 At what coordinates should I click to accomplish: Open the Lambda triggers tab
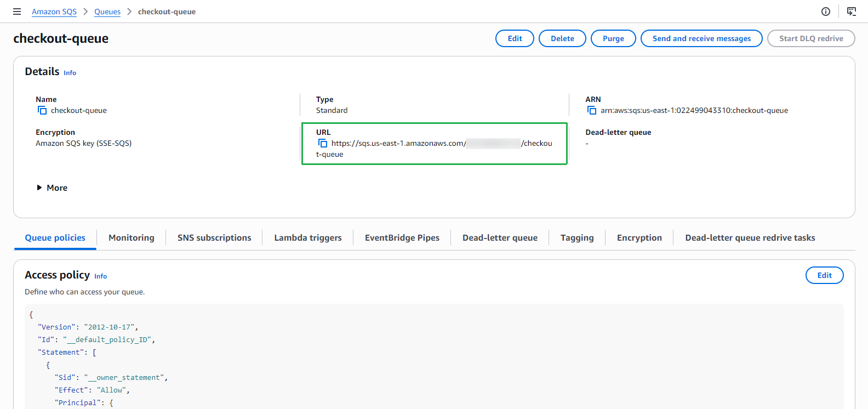point(308,238)
